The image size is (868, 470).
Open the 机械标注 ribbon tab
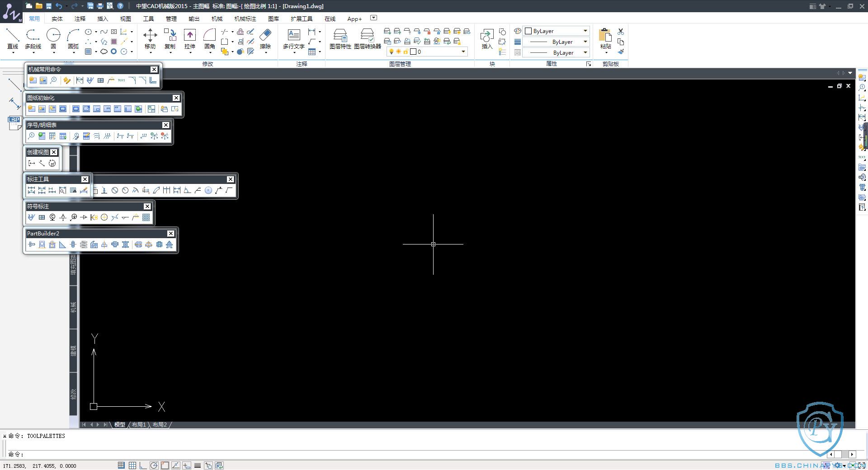coord(245,19)
